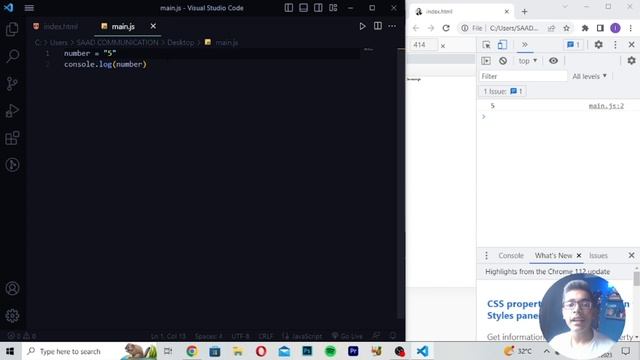Screen dimensions: 640x360
Task: Click main.js in the breadcrumb path
Action: pos(227,42)
